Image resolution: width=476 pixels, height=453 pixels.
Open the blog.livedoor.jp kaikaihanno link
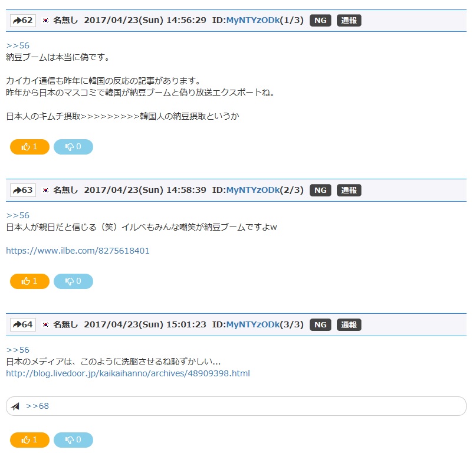(x=128, y=373)
